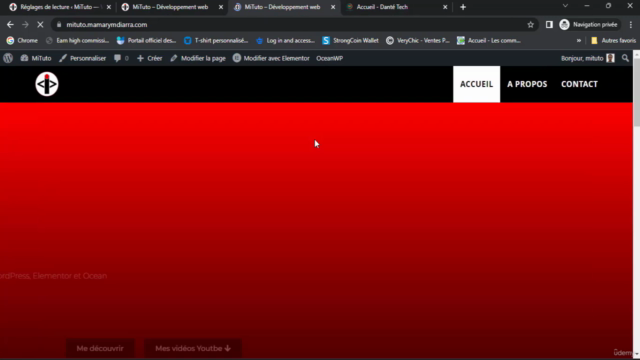Viewport: 640px width, 360px height.
Task: Open the Autres favoris folder
Action: (x=613, y=40)
